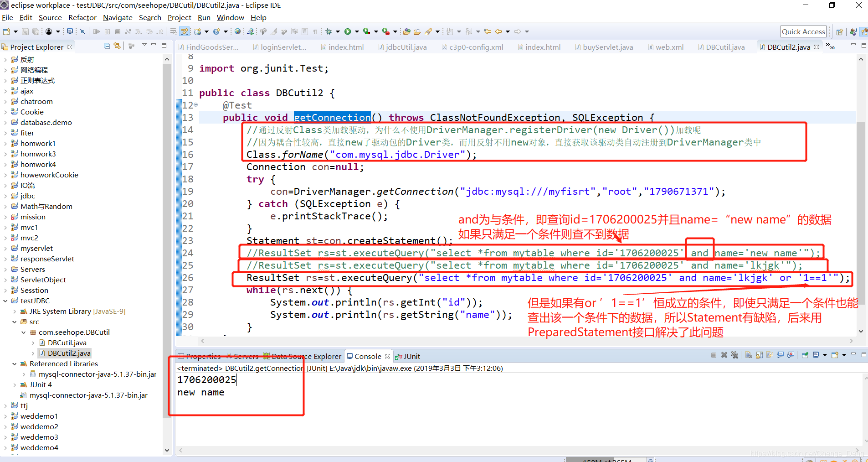Click Collapse All in Project Explorer
Viewport: 868px width, 462px height.
pos(107,46)
